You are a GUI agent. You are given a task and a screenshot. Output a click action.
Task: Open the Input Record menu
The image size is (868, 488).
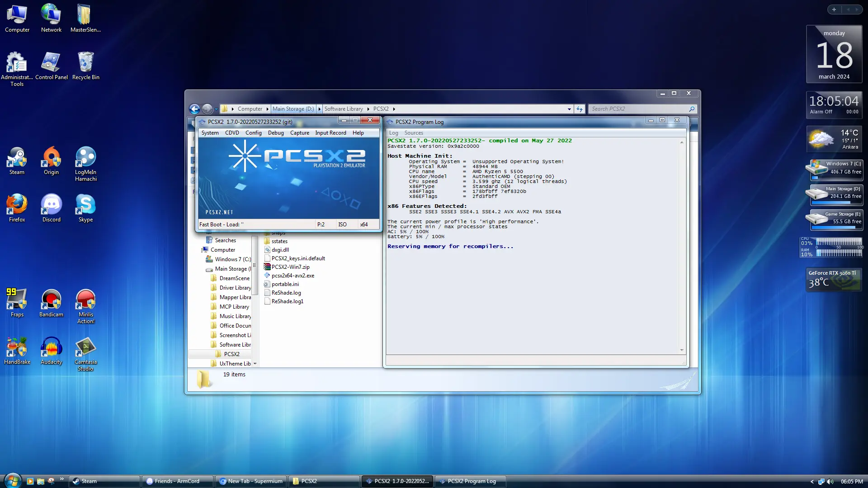click(330, 133)
